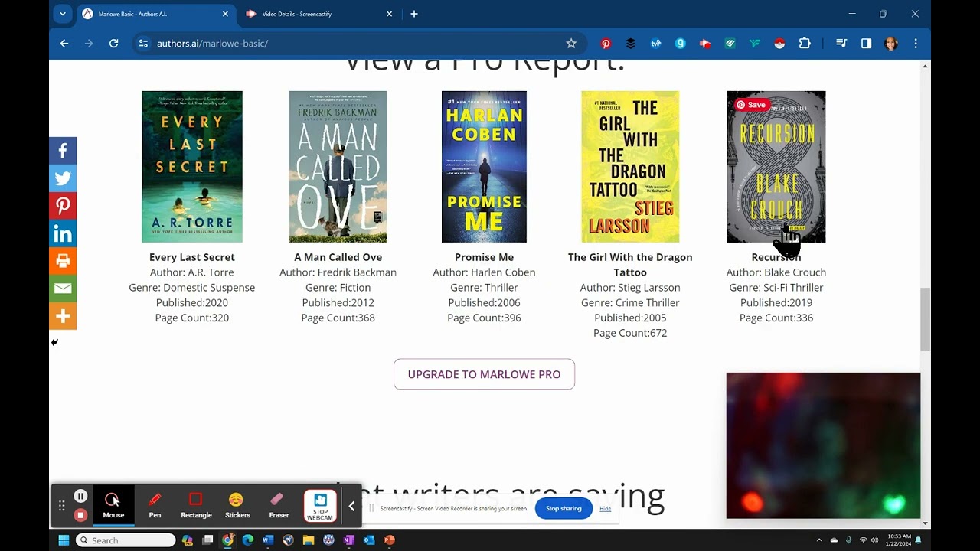Viewport: 980px width, 551px height.
Task: Select the Mouse annotation tool
Action: 113,506
